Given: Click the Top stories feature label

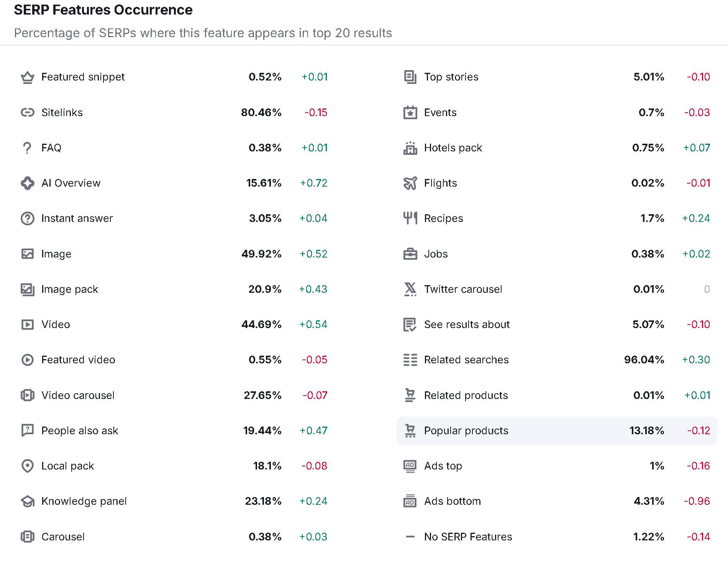Looking at the screenshot, I should [451, 77].
